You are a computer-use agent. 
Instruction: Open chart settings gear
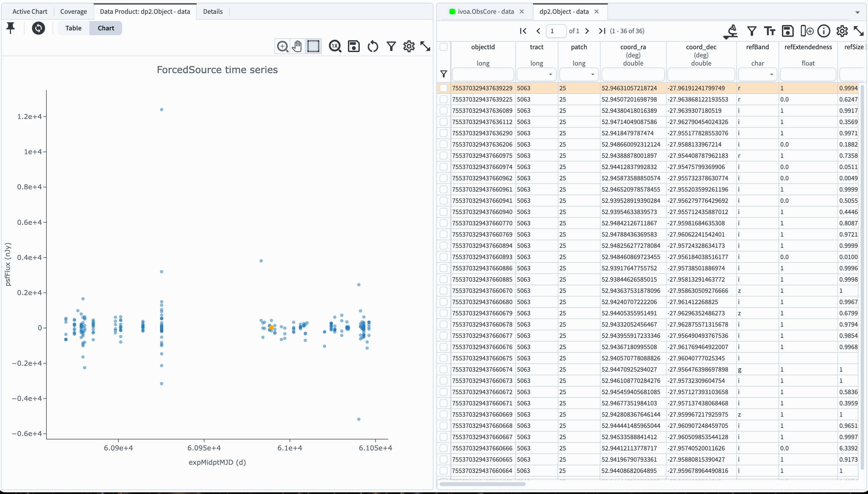click(409, 46)
